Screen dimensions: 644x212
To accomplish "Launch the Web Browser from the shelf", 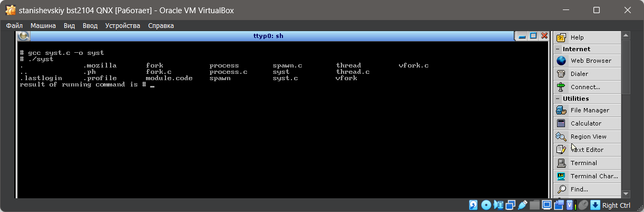I will tap(587, 61).
